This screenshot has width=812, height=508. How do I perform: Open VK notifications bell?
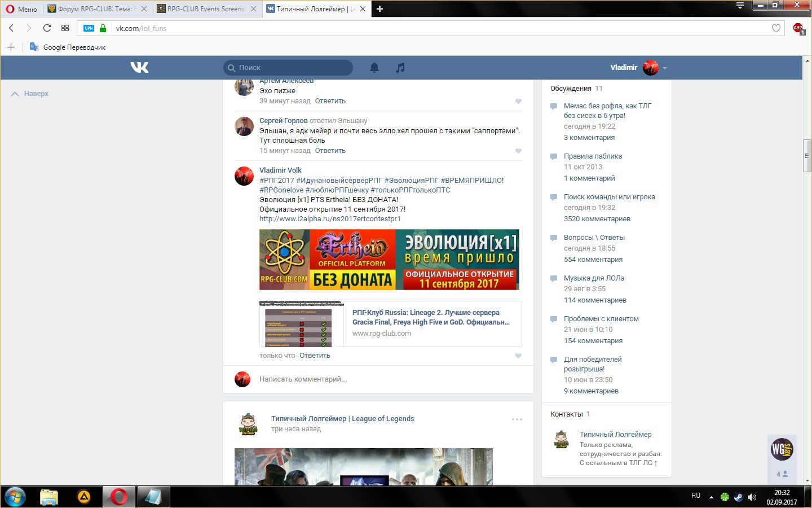pyautogui.click(x=374, y=68)
